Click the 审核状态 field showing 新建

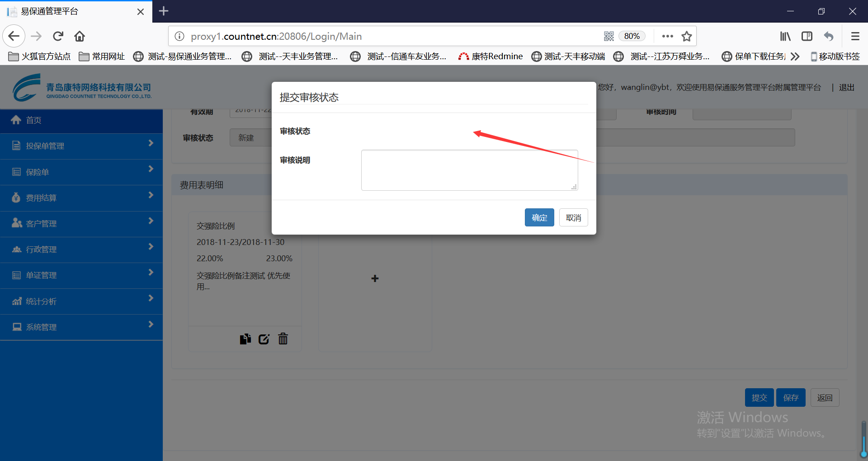[251, 138]
